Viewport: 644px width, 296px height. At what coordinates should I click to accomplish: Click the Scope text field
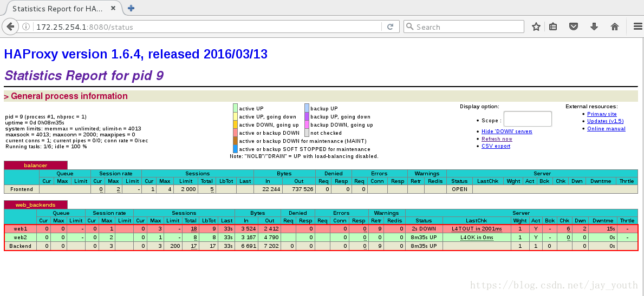(x=528, y=119)
